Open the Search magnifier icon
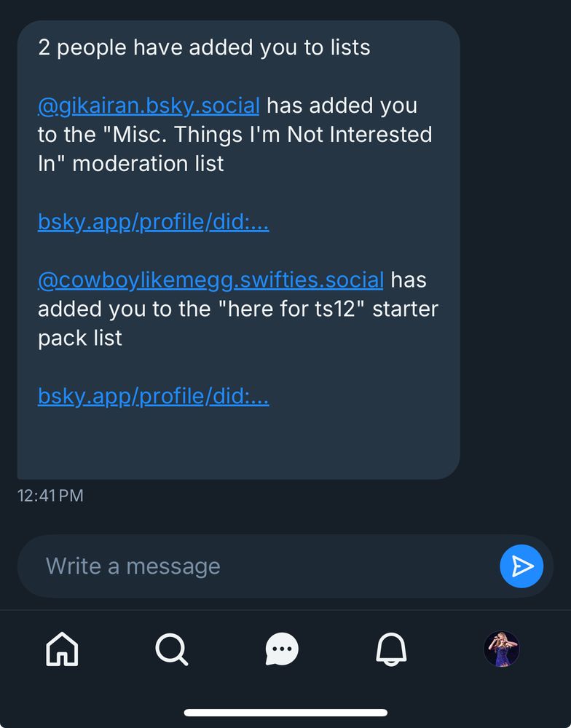The width and height of the screenshot is (571, 728). [172, 649]
